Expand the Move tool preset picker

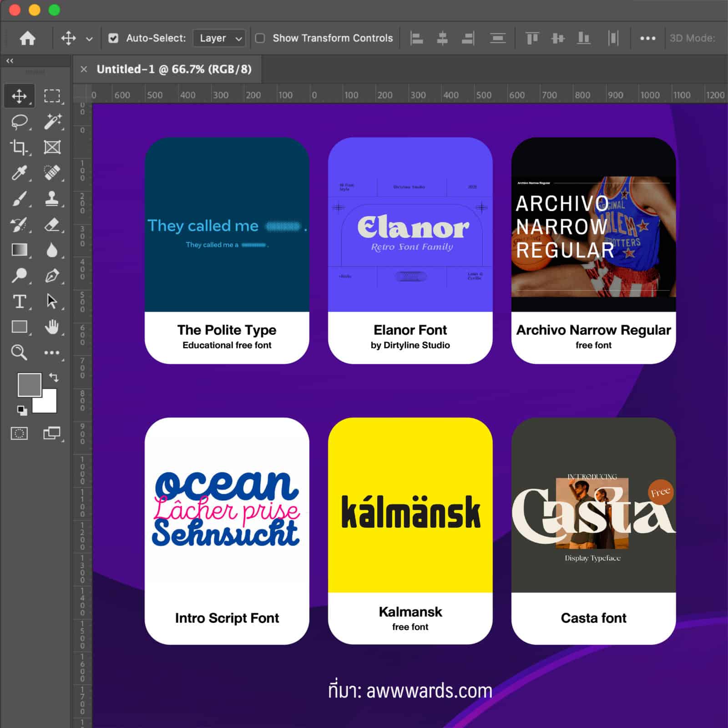(x=89, y=39)
